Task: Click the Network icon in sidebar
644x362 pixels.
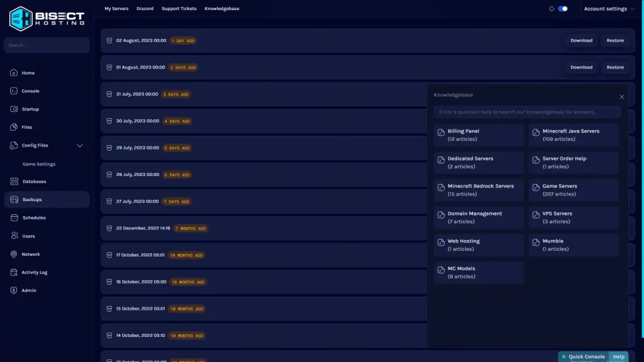Action: coord(14,255)
